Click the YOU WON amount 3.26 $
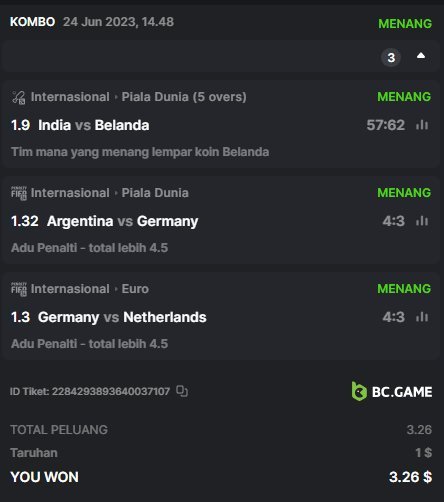 tap(410, 477)
